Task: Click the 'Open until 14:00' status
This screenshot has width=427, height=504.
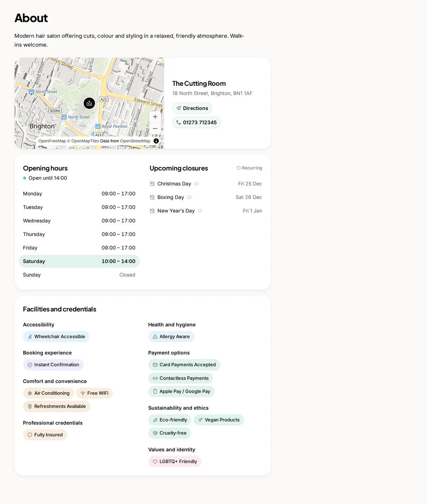Action: [45, 178]
